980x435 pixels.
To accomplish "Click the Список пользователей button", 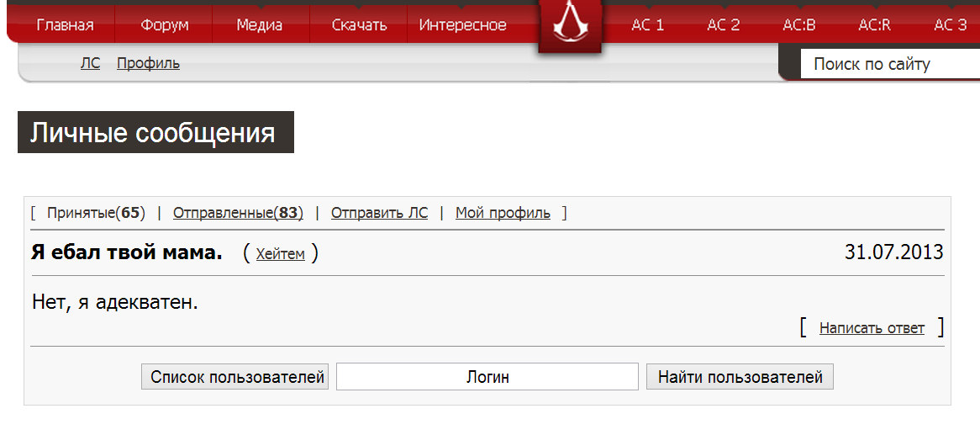I will tap(235, 377).
